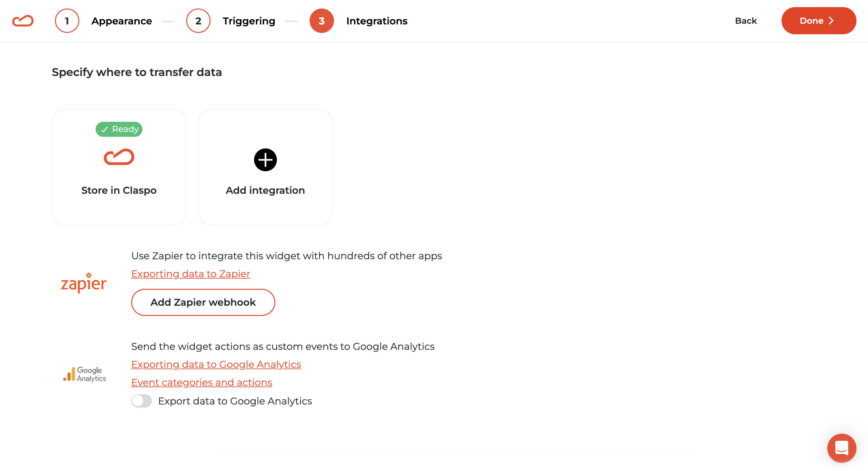Viewport: 868px width, 471px height.
Task: Open Exporting data to Zapier link
Action: coord(191,274)
